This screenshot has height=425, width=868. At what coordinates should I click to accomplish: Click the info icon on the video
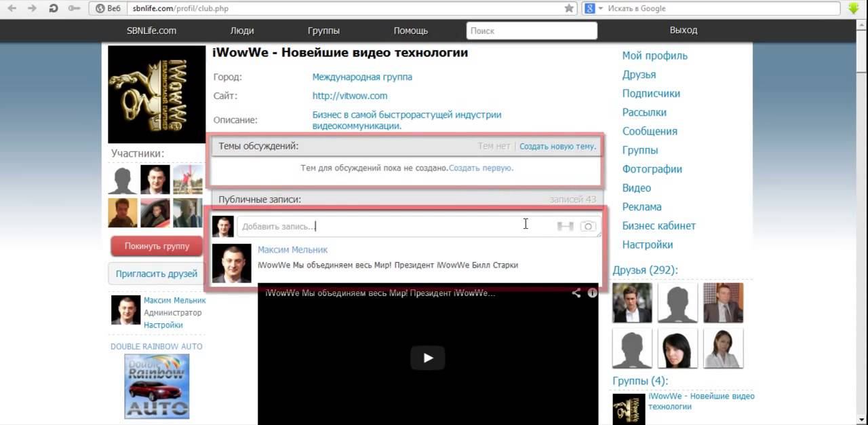[x=592, y=293]
